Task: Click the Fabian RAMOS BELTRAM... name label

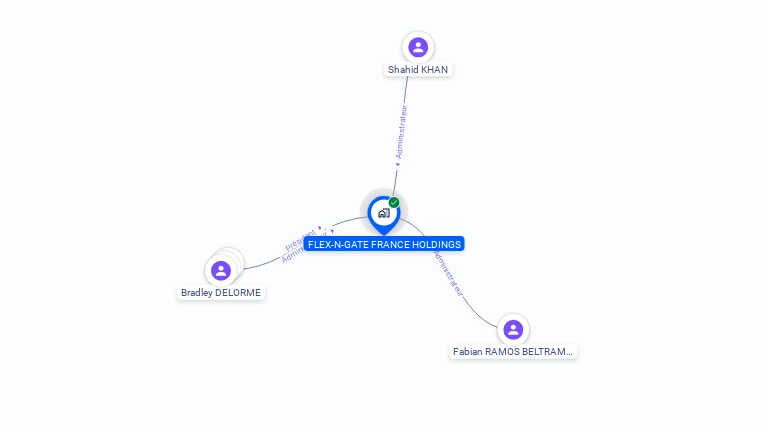Action: 513,352
